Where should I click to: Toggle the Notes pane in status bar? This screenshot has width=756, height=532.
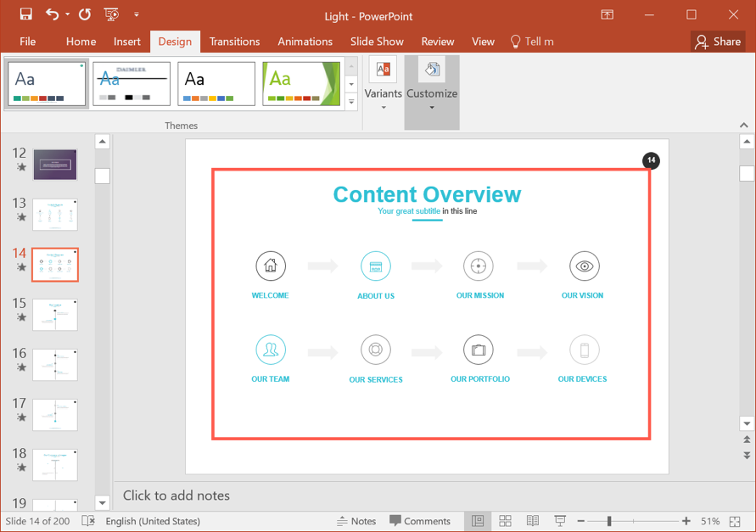[x=356, y=521]
